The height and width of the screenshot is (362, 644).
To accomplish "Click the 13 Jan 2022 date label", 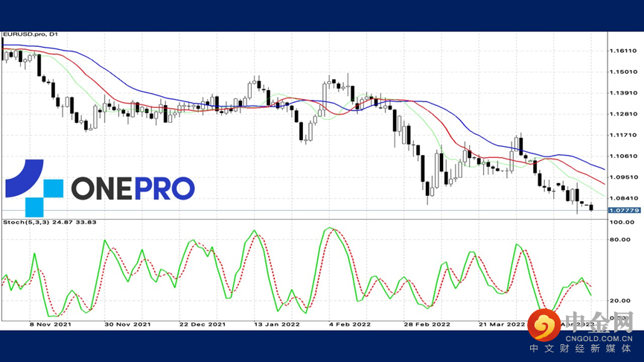I will tap(277, 324).
